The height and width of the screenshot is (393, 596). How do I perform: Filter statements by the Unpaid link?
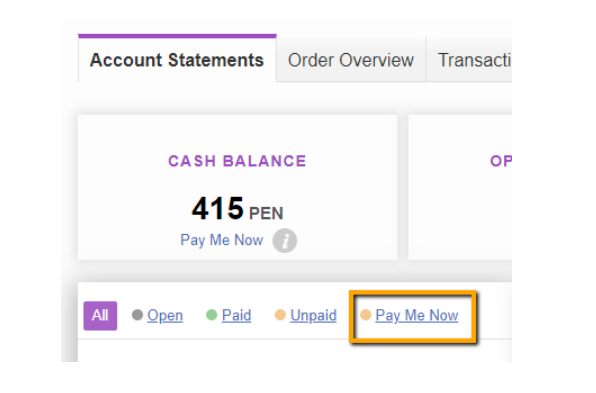click(313, 315)
